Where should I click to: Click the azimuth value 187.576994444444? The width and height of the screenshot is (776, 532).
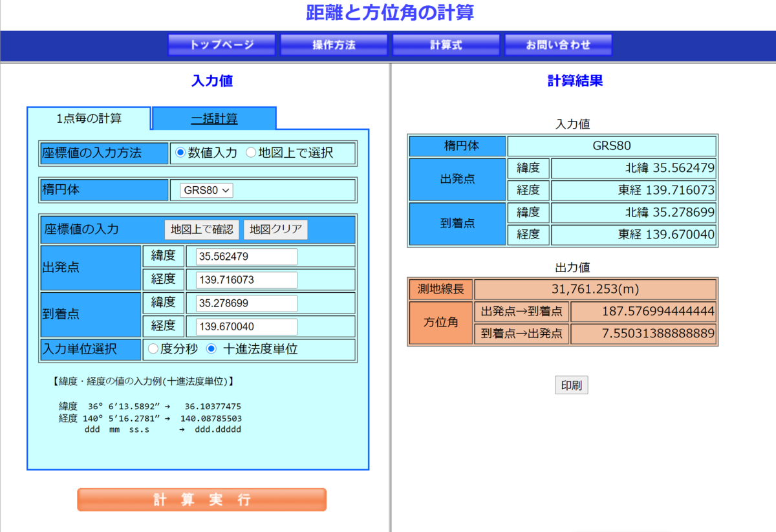pos(643,312)
